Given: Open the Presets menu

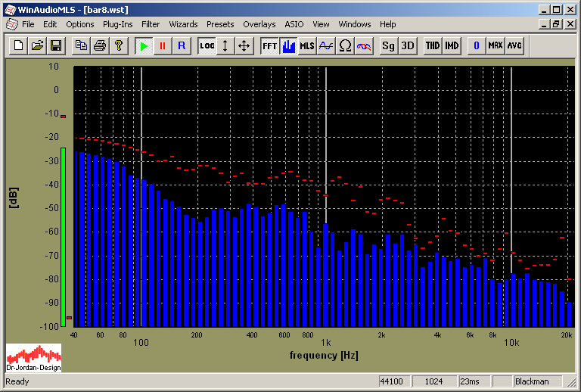Looking at the screenshot, I should click(x=220, y=24).
